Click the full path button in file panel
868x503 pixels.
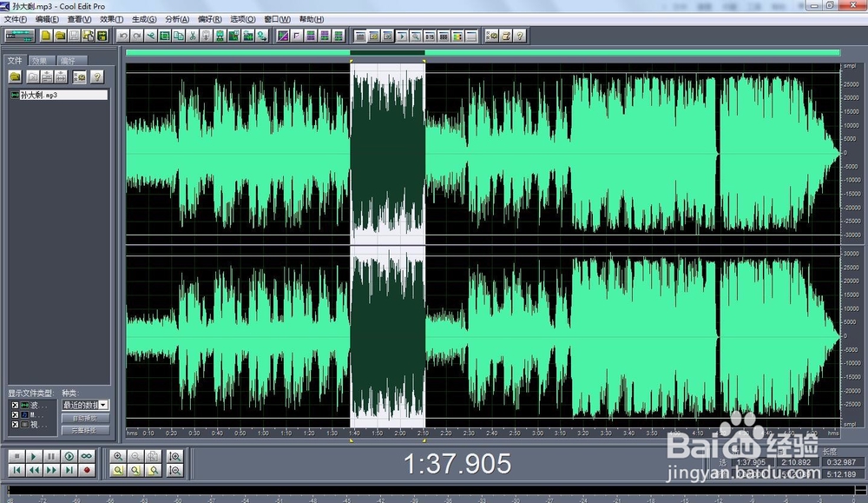(85, 430)
